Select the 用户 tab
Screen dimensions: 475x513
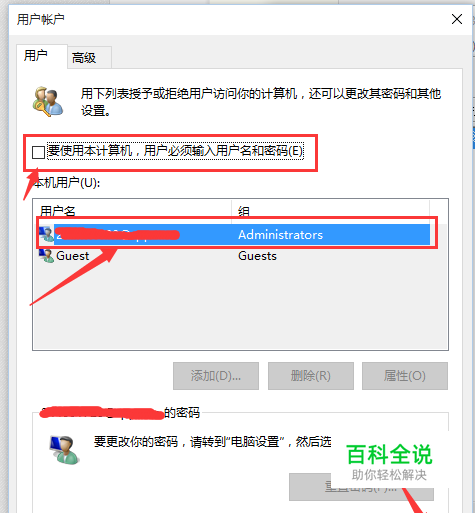[36, 55]
